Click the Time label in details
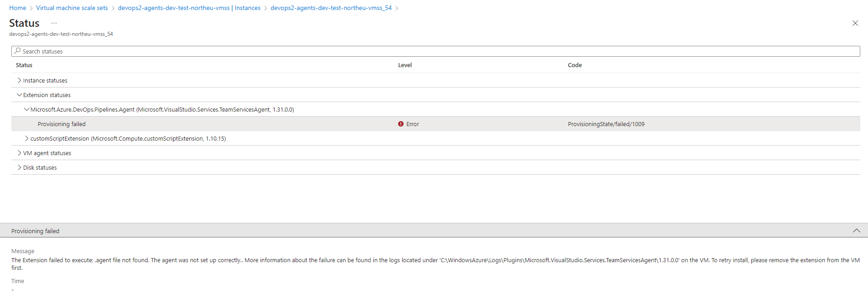 coord(18,281)
